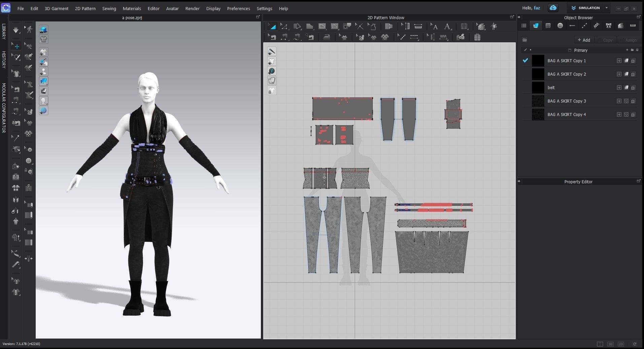644x349 pixels.
Task: Open the Topstitch tab in Object Browser
Action: 584,26
